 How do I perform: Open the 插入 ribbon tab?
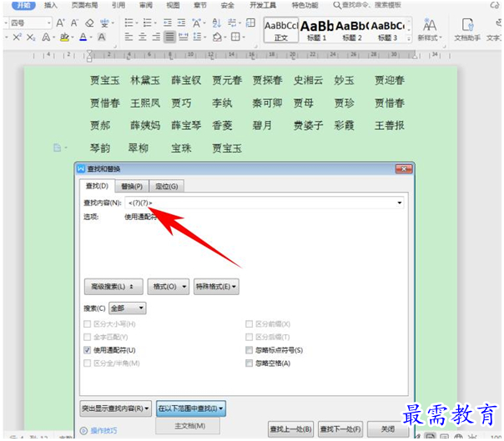(x=50, y=5)
